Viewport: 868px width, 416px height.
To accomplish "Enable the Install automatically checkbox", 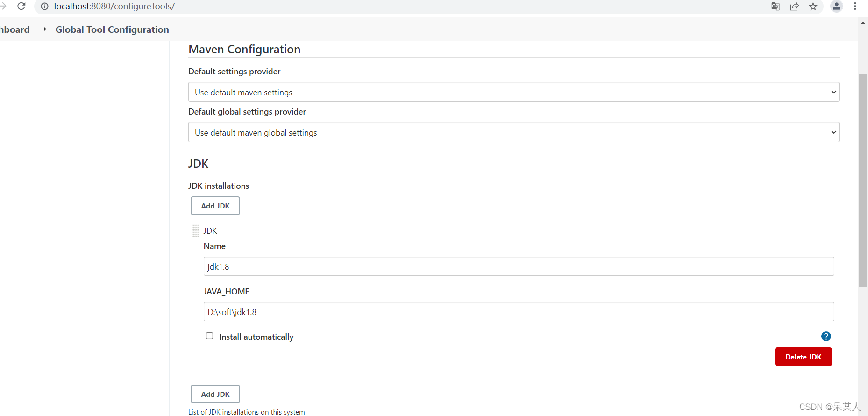I will pos(210,336).
